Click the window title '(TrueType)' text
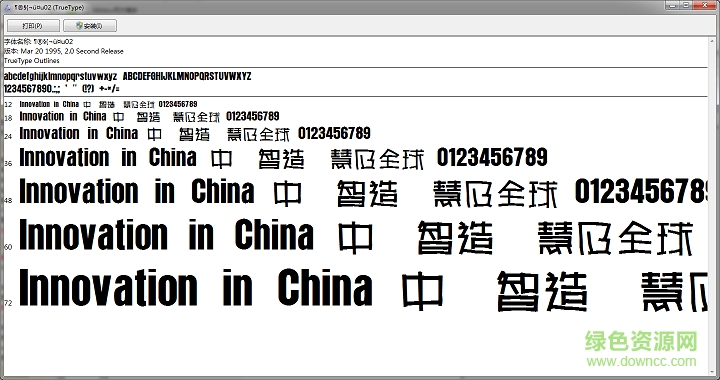This screenshot has height=380, width=720. pyautogui.click(x=68, y=9)
